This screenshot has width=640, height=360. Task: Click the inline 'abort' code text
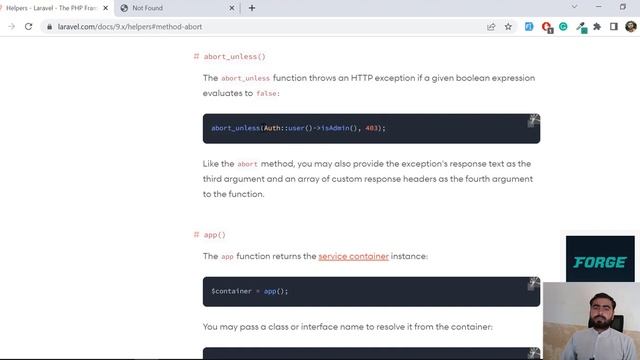point(247,164)
